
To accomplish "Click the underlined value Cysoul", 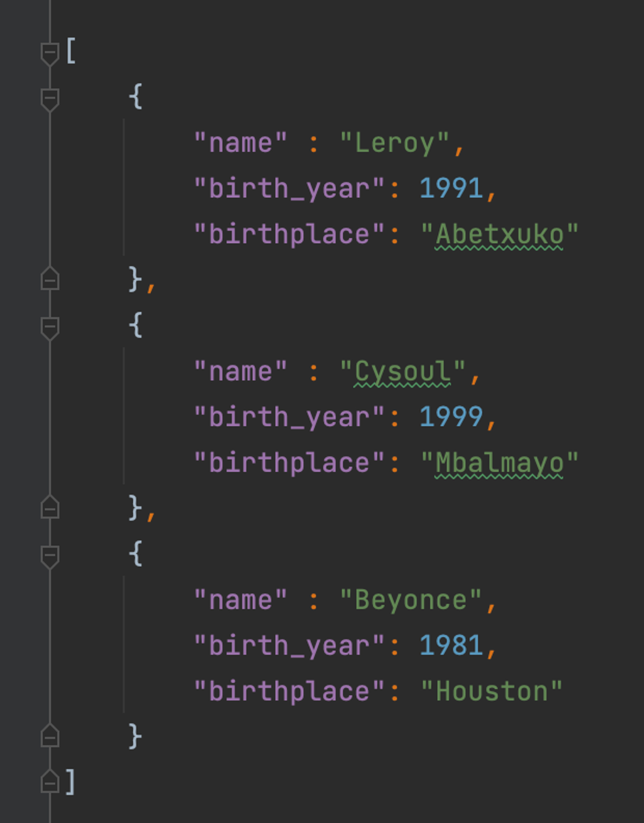I will 403,371.
